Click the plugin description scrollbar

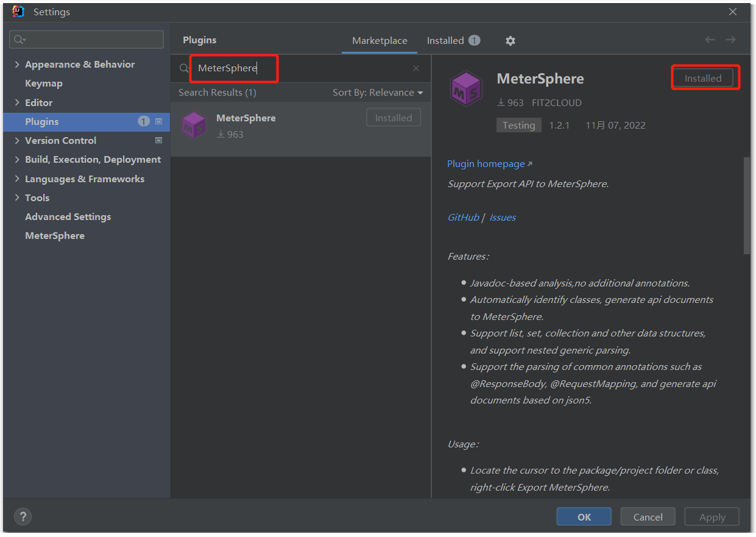tap(746, 205)
